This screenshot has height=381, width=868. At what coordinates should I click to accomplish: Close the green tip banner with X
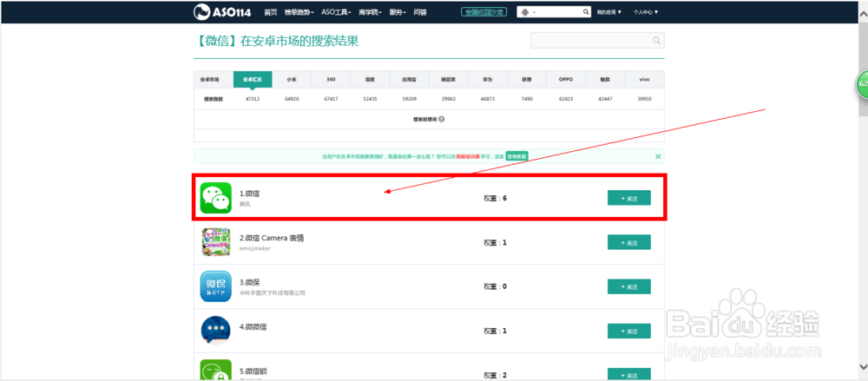pos(658,157)
